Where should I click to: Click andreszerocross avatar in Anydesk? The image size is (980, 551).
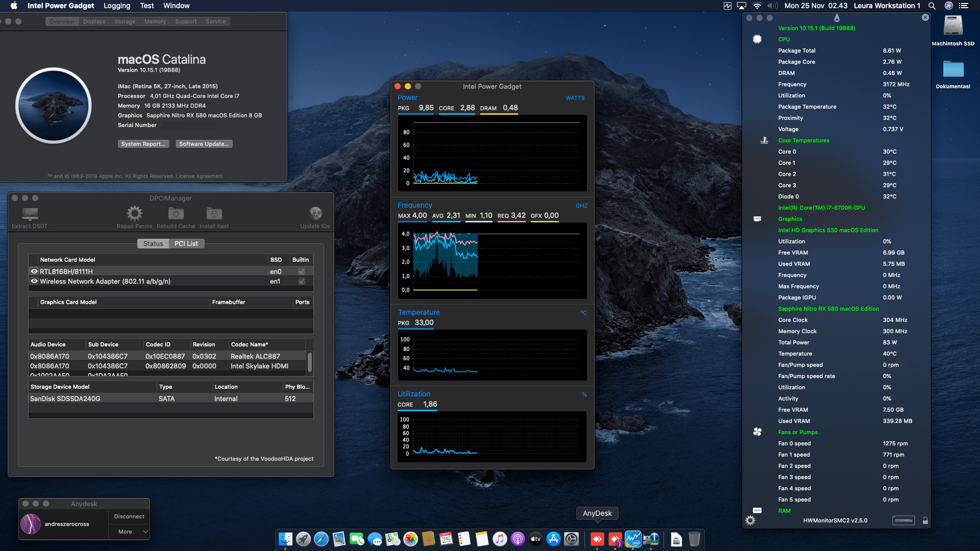pos(31,524)
